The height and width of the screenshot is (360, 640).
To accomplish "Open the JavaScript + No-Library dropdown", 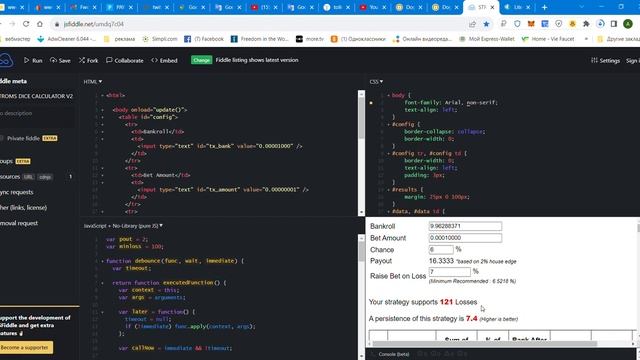I will tap(123, 226).
